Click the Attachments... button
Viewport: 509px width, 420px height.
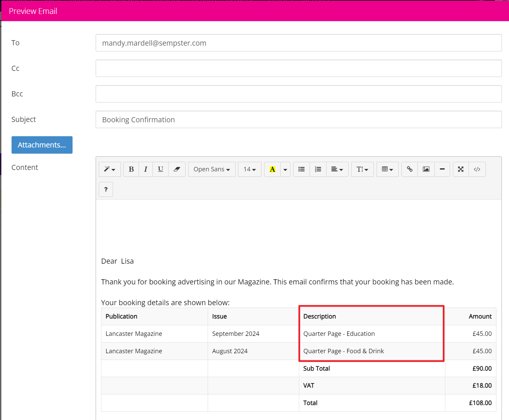tap(42, 145)
